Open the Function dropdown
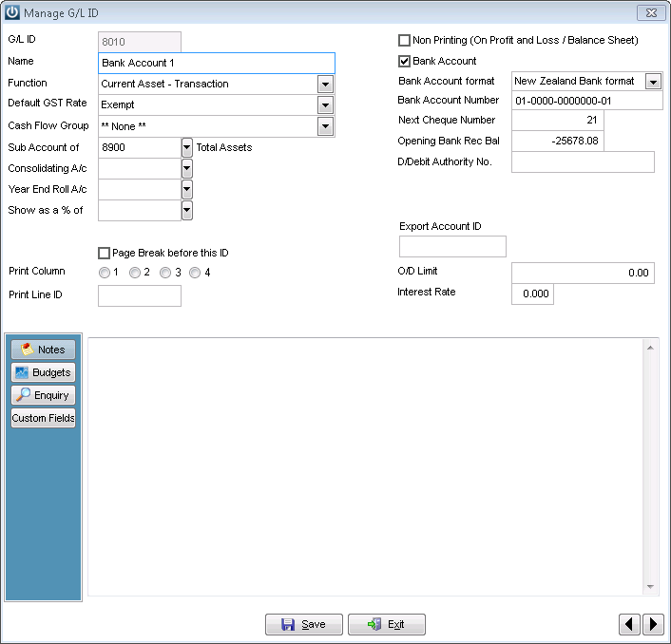Image resolution: width=671 pixels, height=644 pixels. pyautogui.click(x=325, y=85)
